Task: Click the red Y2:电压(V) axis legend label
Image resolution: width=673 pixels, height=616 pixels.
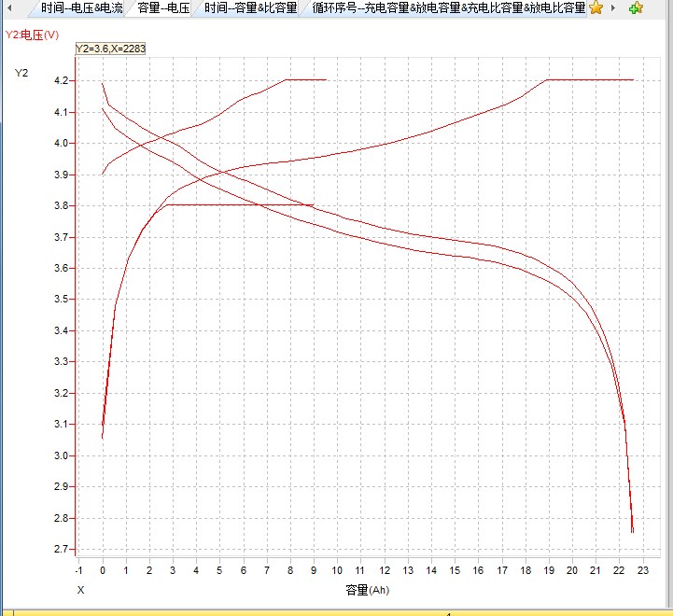Action: coord(33,35)
